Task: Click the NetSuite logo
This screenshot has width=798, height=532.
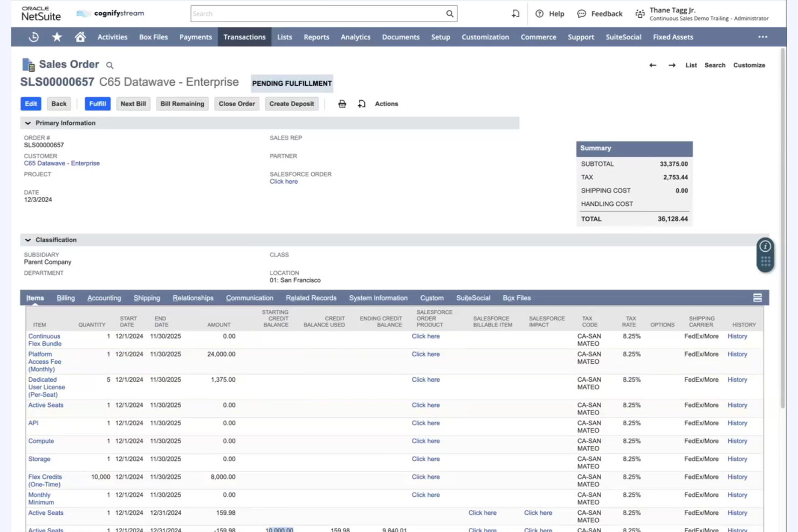Action: [40, 13]
